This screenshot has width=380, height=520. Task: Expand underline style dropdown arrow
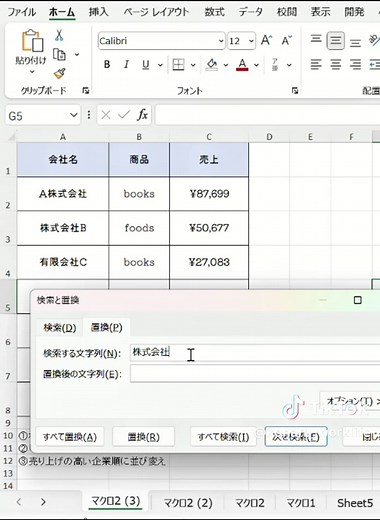[x=160, y=65]
